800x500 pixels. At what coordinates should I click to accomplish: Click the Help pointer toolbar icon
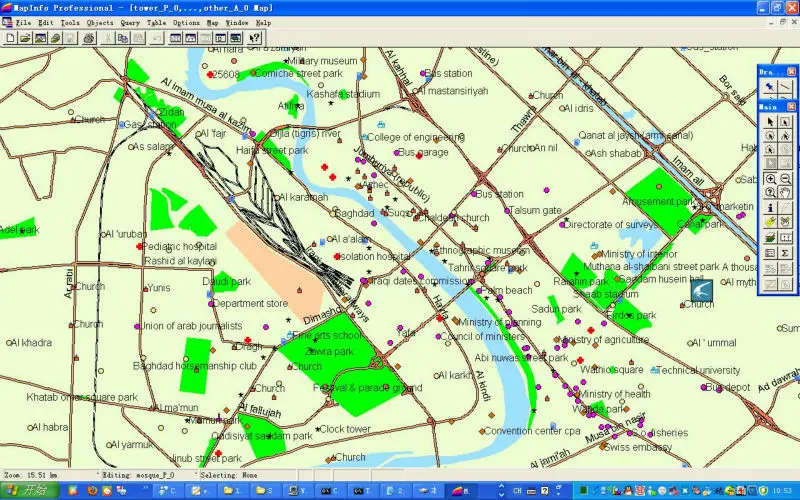255,38
